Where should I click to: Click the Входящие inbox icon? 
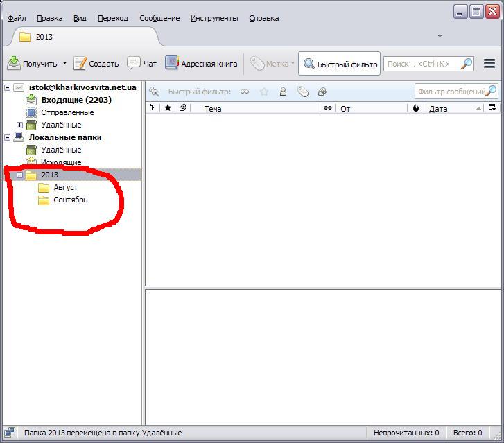click(31, 100)
